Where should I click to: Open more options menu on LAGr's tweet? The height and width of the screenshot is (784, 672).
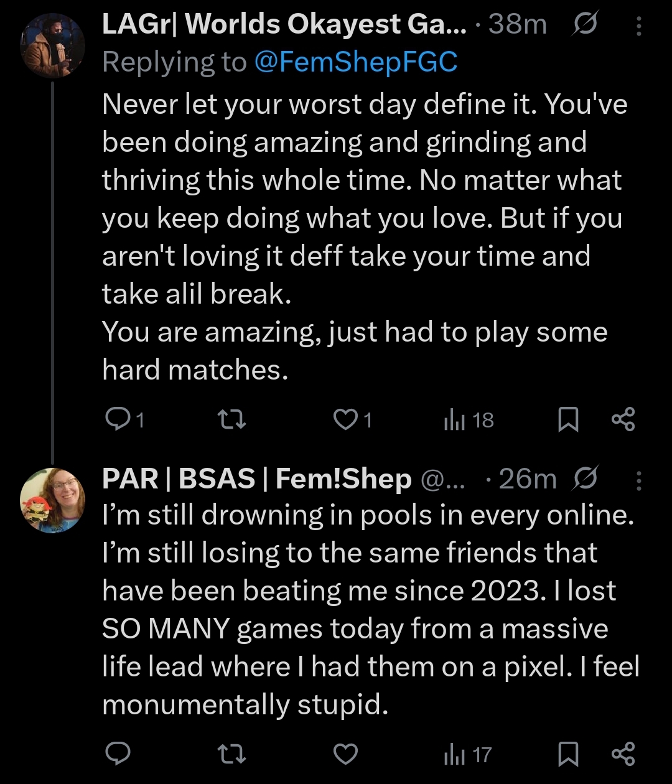[639, 26]
